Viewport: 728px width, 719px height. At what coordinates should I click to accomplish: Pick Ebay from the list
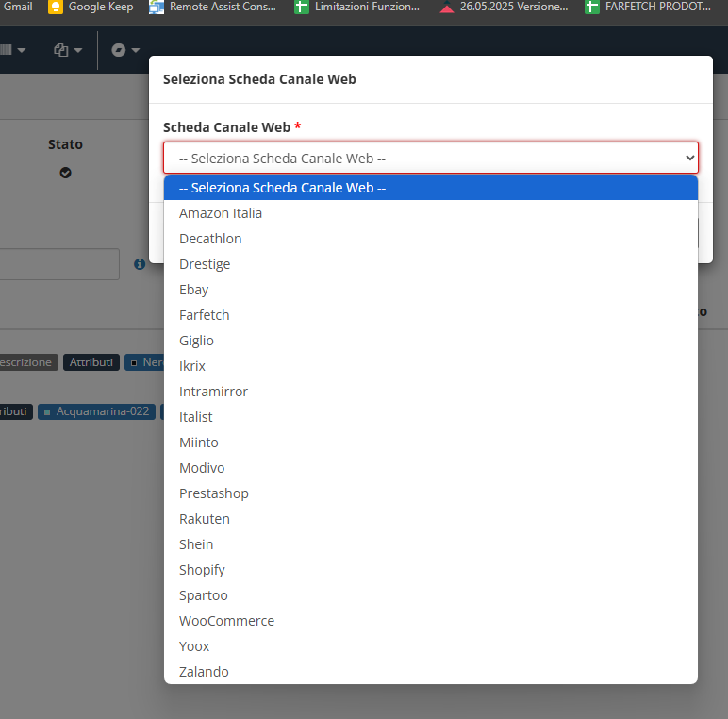pyautogui.click(x=430, y=290)
